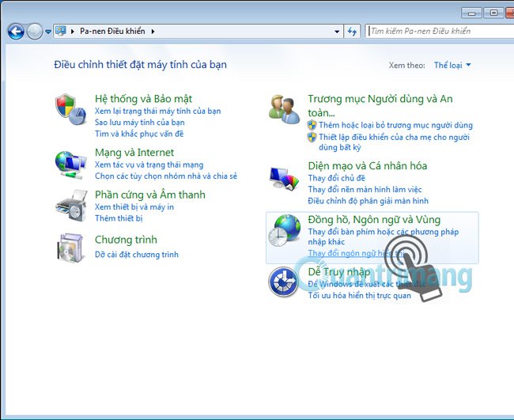Select the Pa-nen Điều khiển breadcrumb
This screenshot has height=420, width=514.
tap(112, 31)
